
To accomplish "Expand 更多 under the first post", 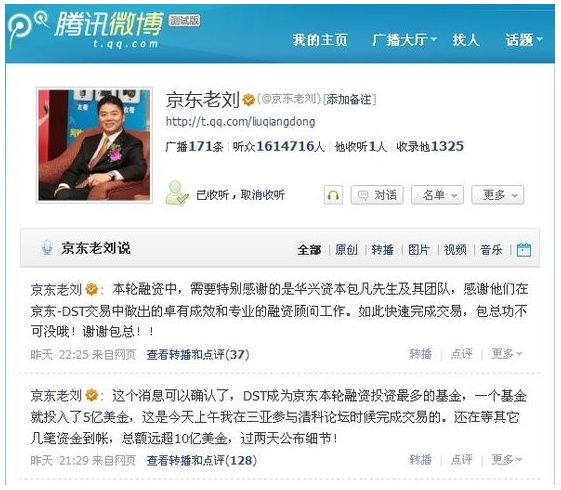I will [506, 354].
